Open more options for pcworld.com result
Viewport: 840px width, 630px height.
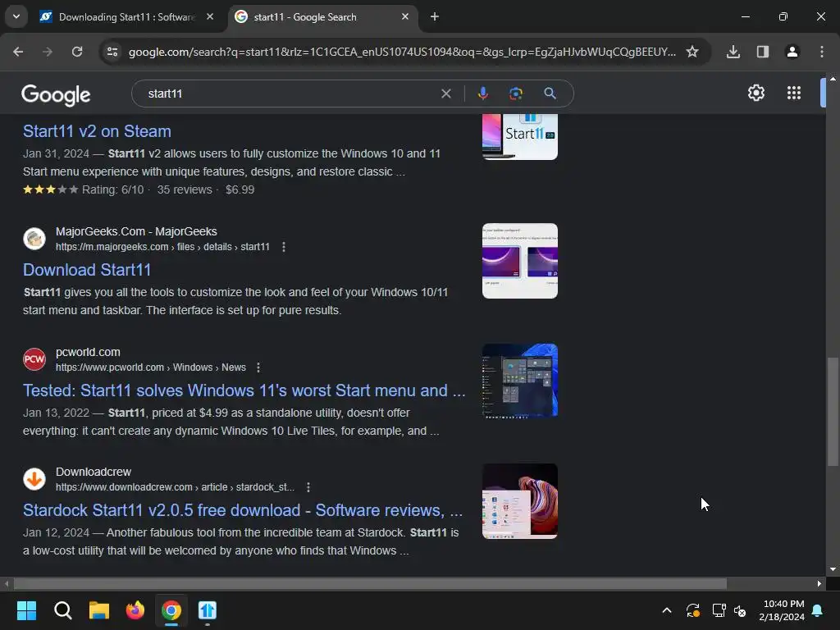click(x=258, y=367)
